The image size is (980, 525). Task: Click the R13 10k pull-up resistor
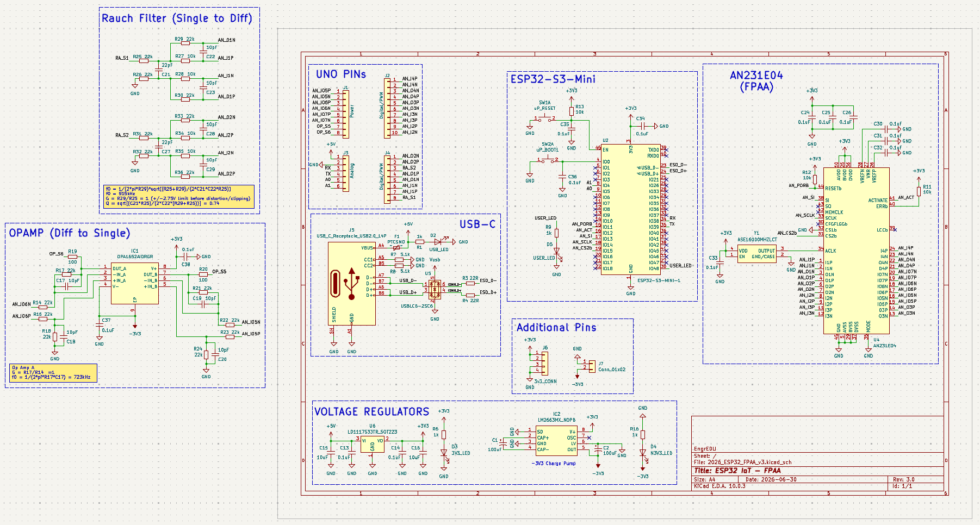click(x=572, y=111)
